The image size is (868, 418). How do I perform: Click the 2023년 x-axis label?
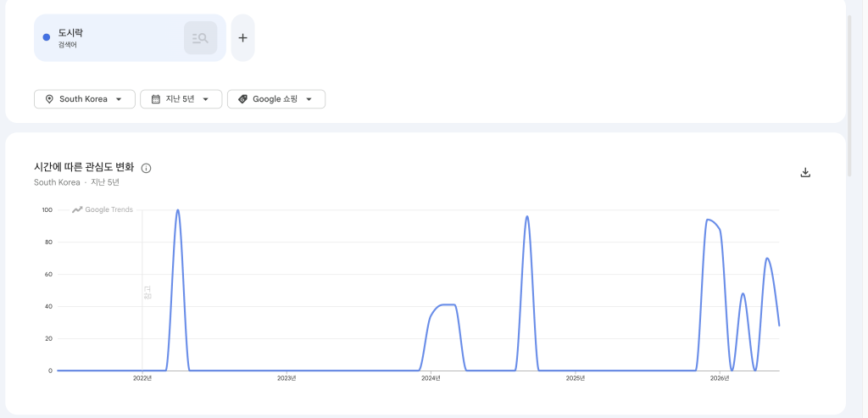[x=287, y=378]
